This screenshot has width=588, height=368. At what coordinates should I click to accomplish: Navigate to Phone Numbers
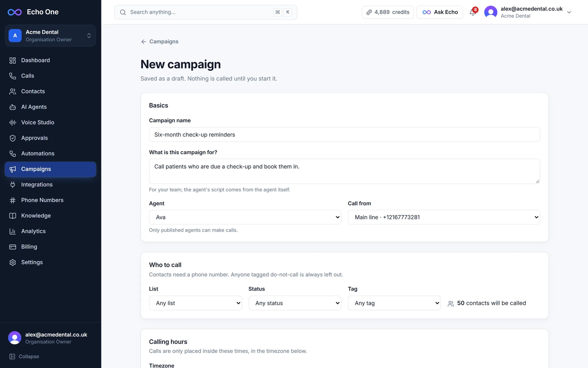pyautogui.click(x=50, y=200)
